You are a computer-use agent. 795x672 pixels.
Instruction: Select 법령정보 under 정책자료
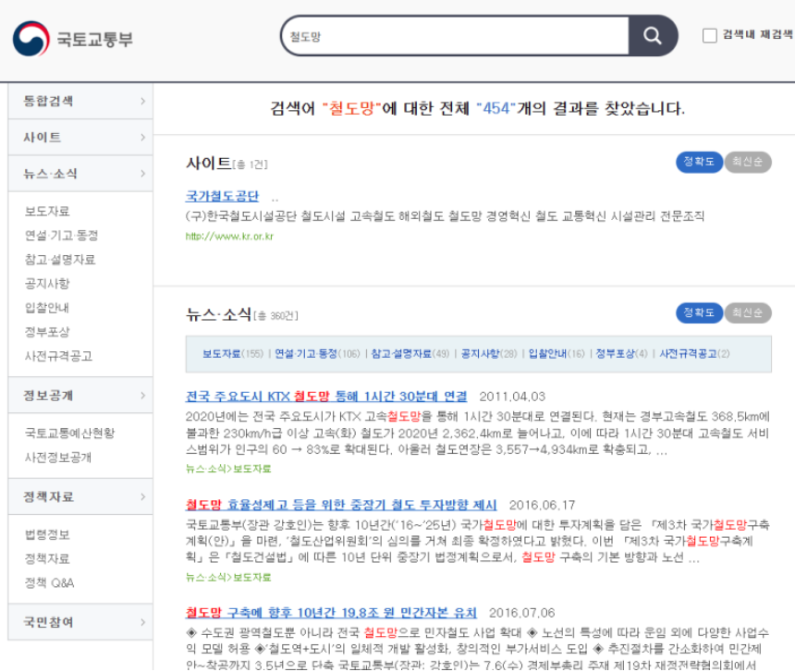tap(47, 535)
